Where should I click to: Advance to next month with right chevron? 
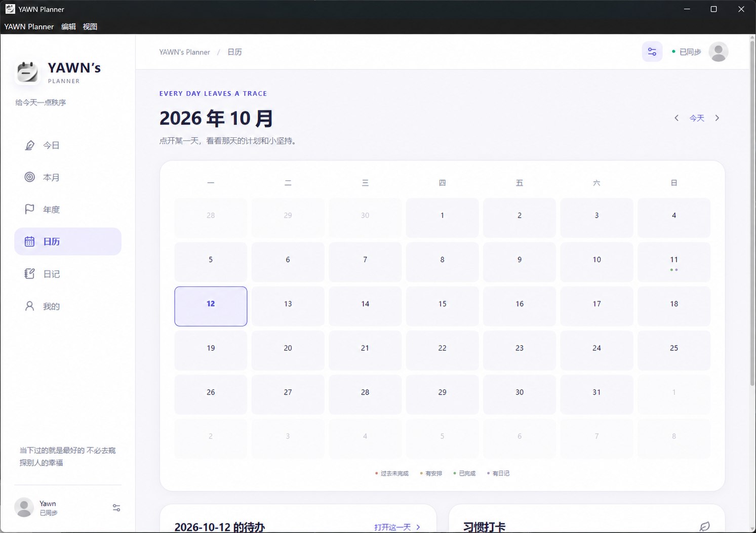(717, 118)
